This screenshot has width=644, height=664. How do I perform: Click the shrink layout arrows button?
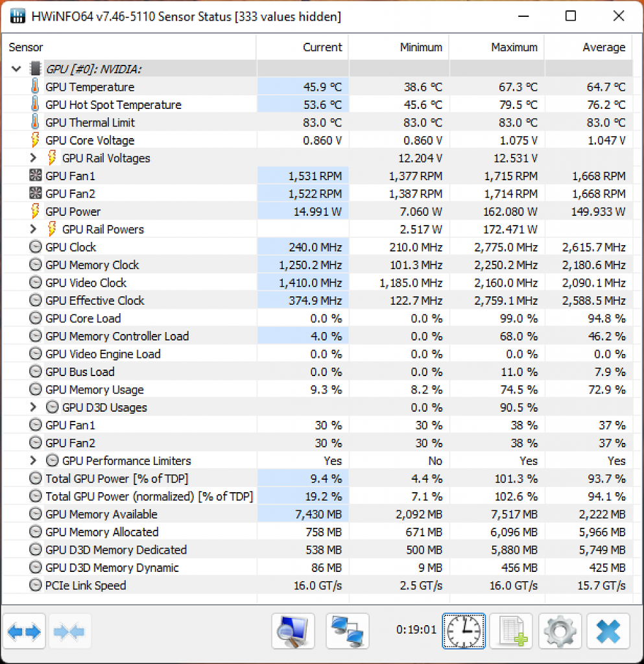(70, 632)
